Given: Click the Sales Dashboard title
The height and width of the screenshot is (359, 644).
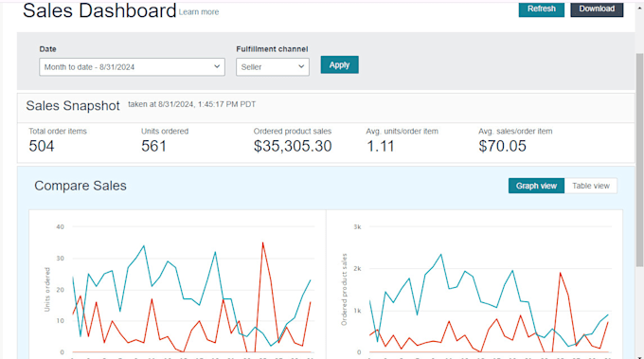Looking at the screenshot, I should pyautogui.click(x=99, y=10).
